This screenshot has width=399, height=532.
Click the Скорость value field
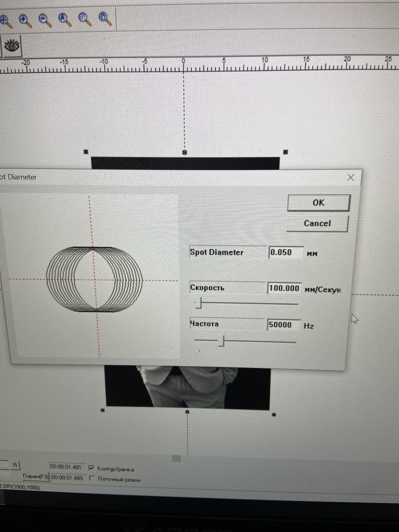(284, 288)
